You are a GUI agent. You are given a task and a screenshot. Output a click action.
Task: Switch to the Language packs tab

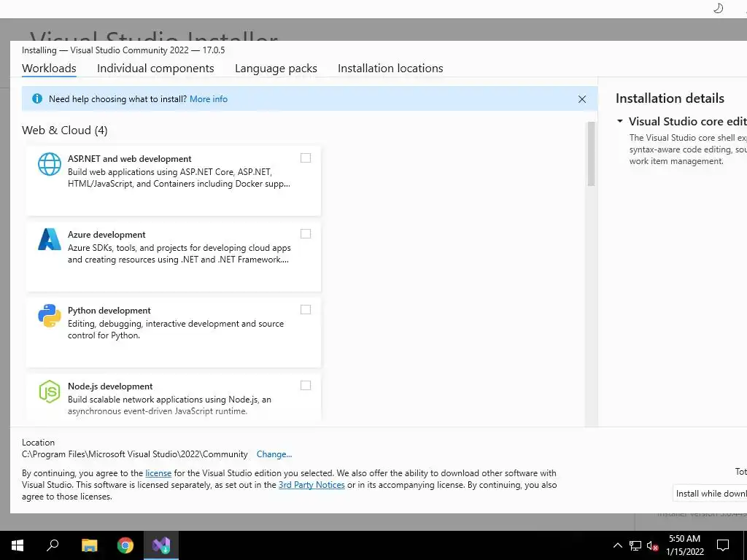(x=276, y=68)
